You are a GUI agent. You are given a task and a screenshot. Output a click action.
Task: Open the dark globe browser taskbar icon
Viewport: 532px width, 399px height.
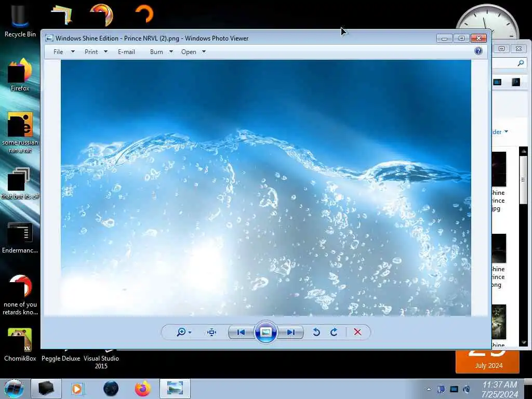tap(111, 389)
